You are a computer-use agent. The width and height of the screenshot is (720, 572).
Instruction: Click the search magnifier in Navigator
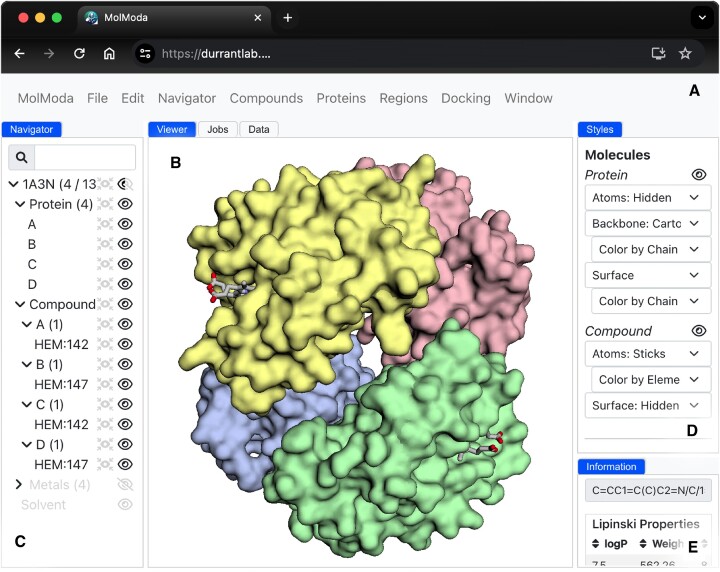click(x=21, y=157)
